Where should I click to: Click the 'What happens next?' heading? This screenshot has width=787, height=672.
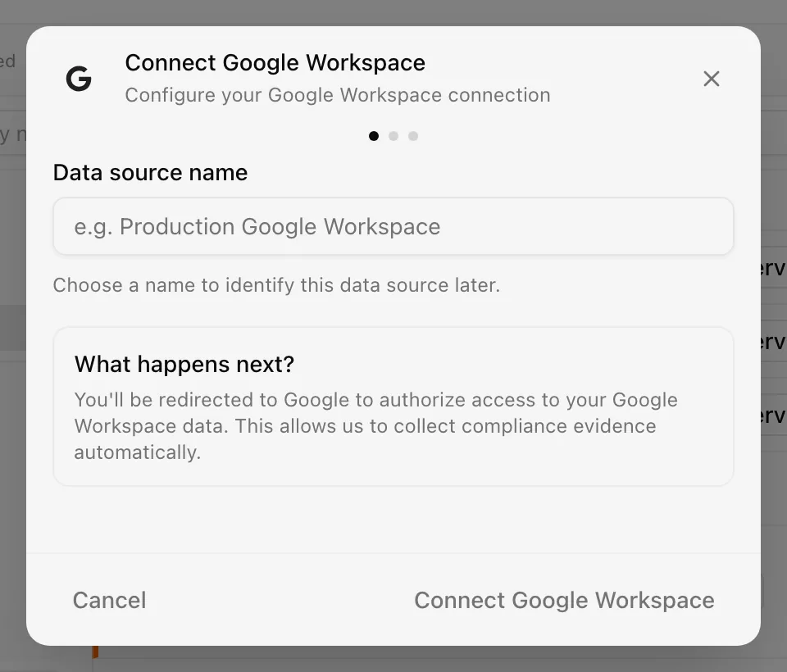(184, 365)
